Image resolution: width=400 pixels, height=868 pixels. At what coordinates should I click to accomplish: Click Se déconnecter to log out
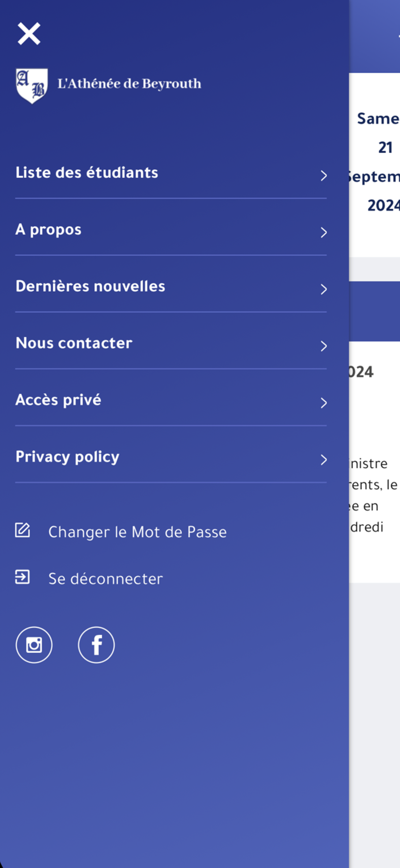105,579
